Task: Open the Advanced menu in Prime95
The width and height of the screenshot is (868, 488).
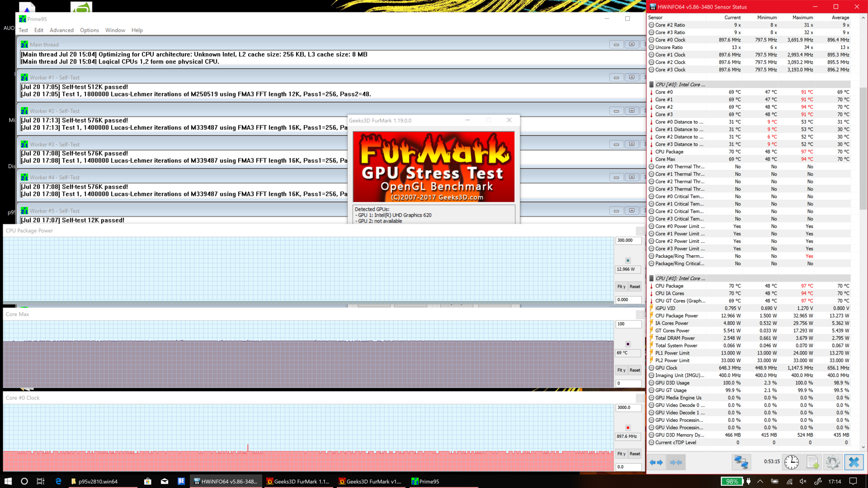Action: [61, 30]
